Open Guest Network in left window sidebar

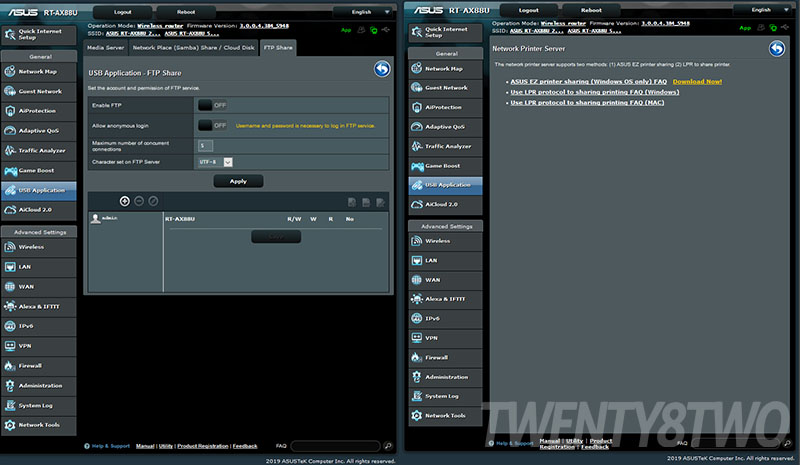pos(39,91)
